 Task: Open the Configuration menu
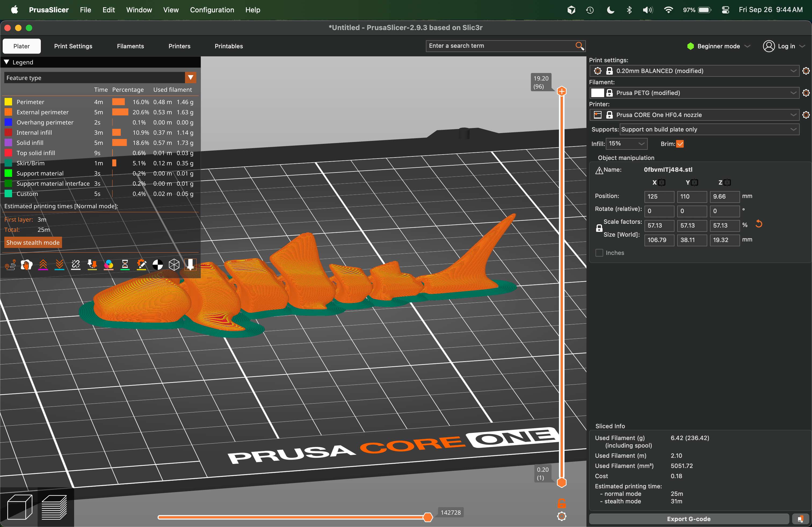pyautogui.click(x=212, y=10)
